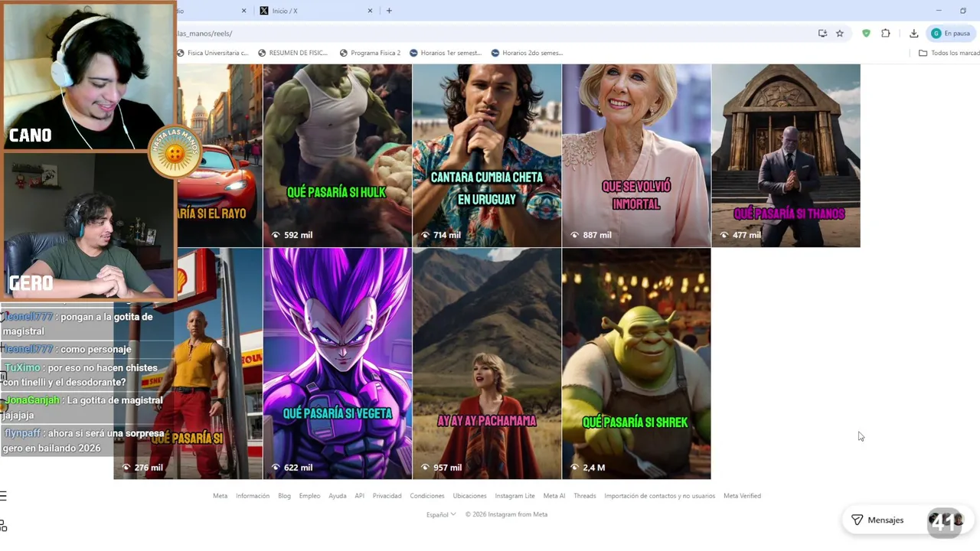This screenshot has height=551, width=980.
Task: Open the 'Ayuda' footer link
Action: pyautogui.click(x=338, y=496)
